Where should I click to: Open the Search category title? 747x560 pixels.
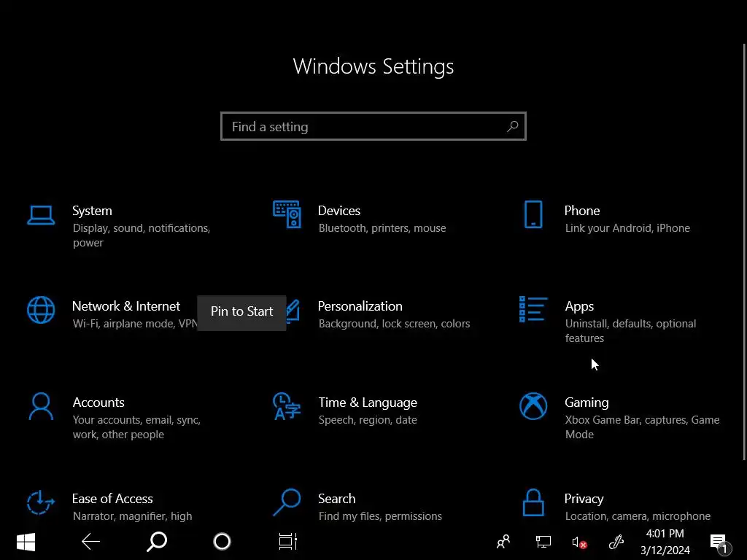click(x=337, y=499)
